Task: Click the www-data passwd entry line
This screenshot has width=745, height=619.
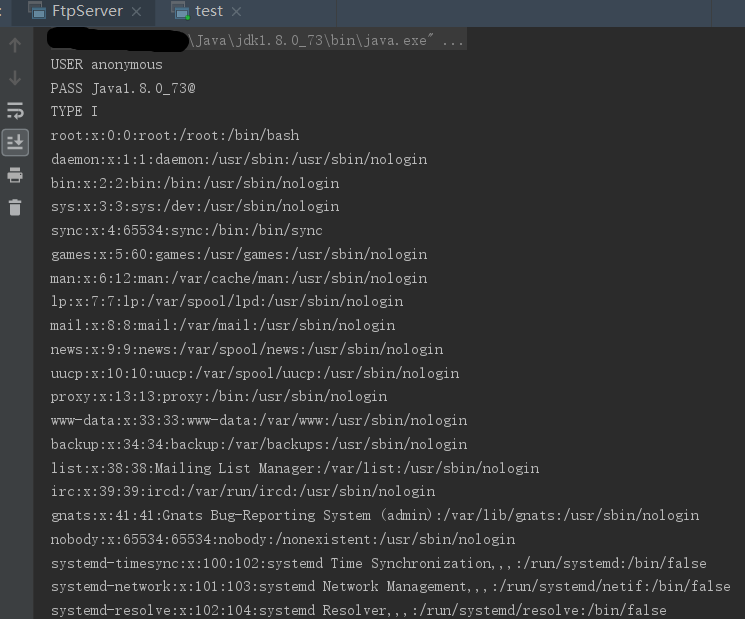Action: pyautogui.click(x=258, y=420)
